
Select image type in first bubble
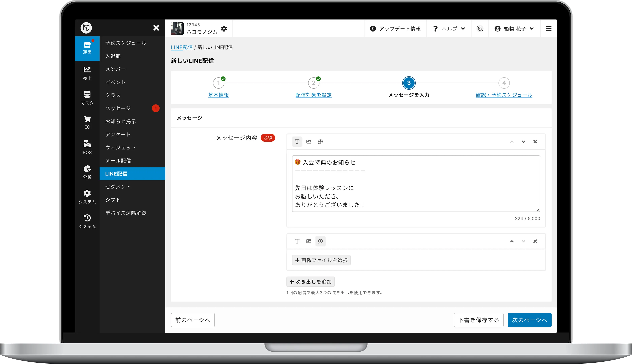tap(309, 142)
